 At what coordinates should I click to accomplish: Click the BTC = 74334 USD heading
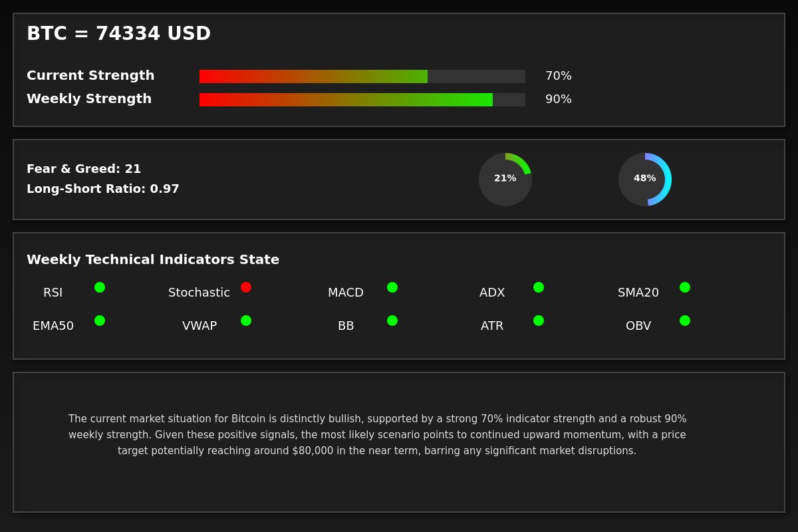pos(118,34)
